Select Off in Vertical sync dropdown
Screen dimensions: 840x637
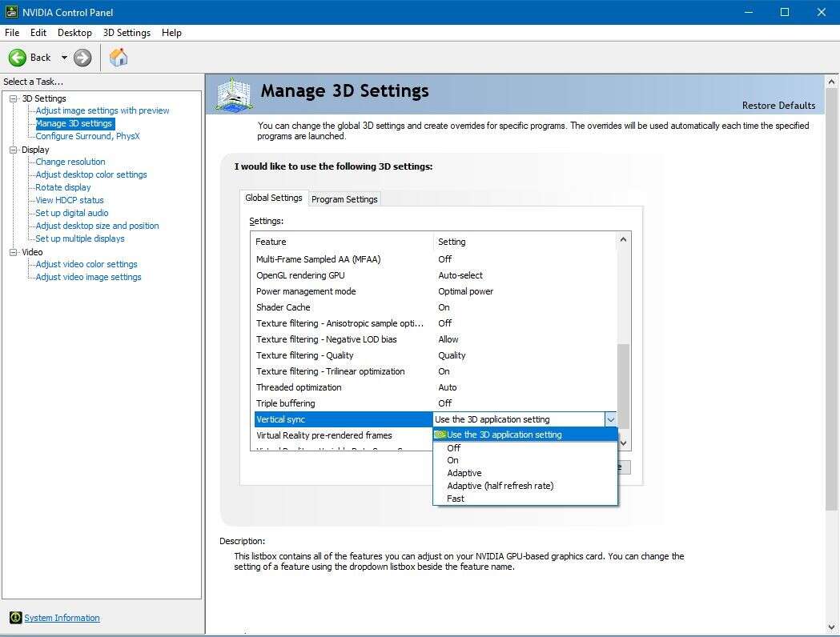[x=453, y=448]
